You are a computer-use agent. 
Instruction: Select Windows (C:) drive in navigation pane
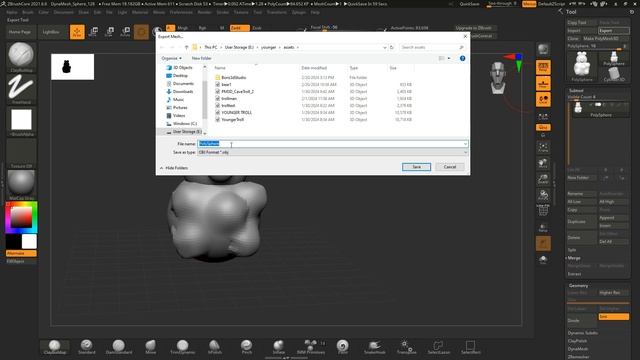coord(184,123)
